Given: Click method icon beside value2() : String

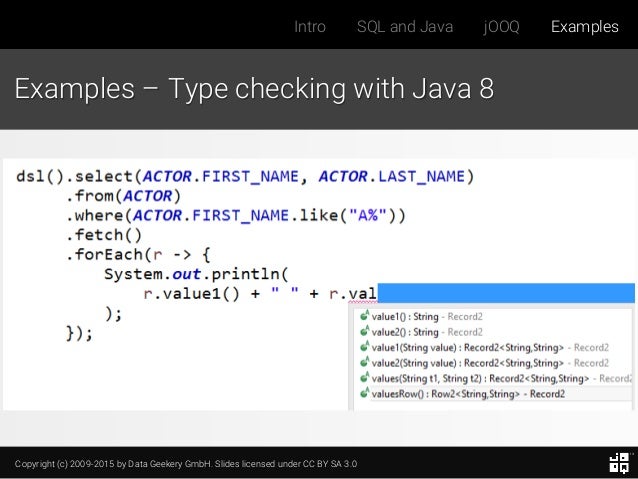Looking at the screenshot, I should click(365, 331).
